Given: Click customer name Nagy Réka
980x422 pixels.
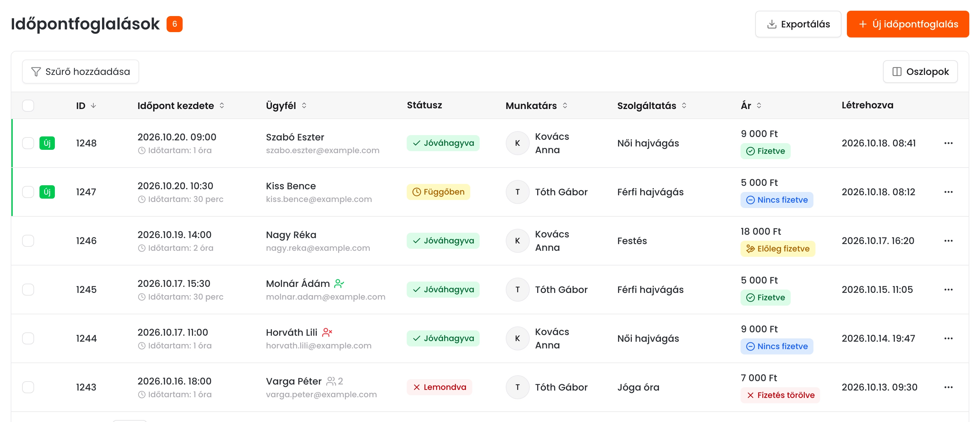Looking at the screenshot, I should (291, 234).
